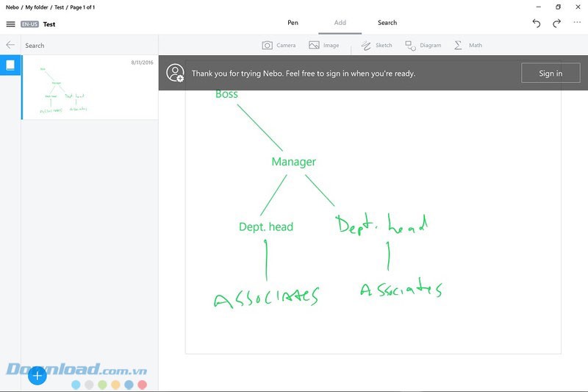588x392 pixels.
Task: Switch to the Add tab
Action: coord(340,23)
